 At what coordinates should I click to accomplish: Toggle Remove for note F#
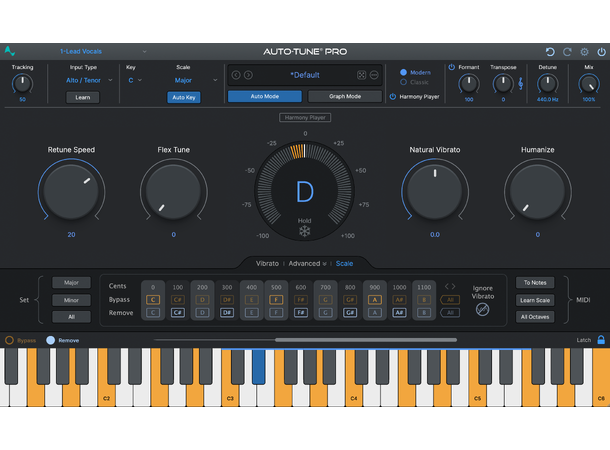click(301, 313)
